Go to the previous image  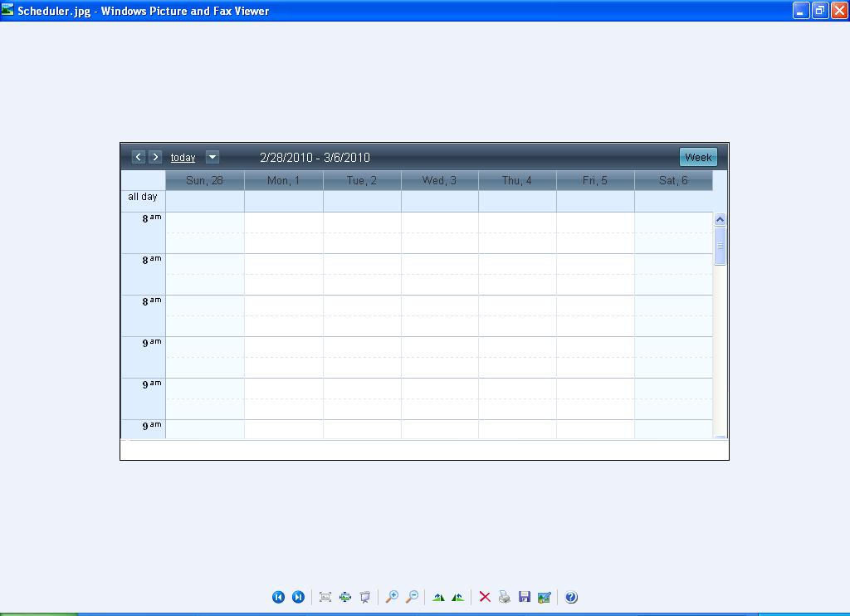278,597
